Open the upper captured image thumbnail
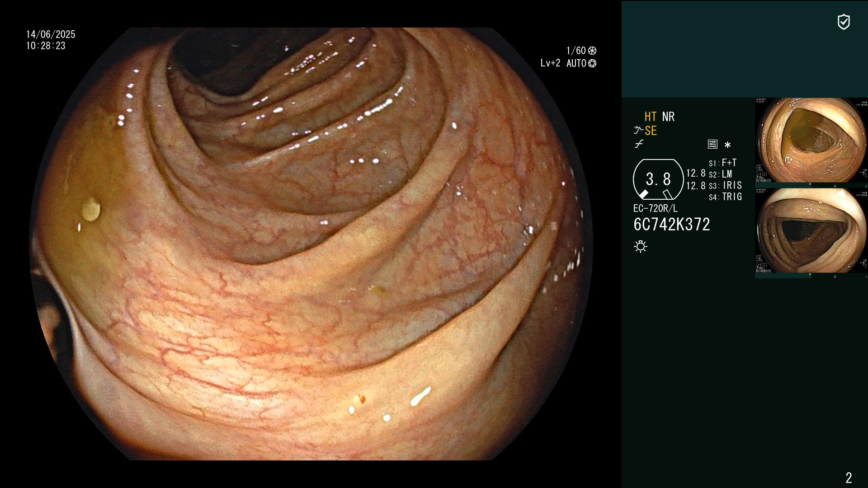Screen dimensions: 868x488 pos(811,141)
